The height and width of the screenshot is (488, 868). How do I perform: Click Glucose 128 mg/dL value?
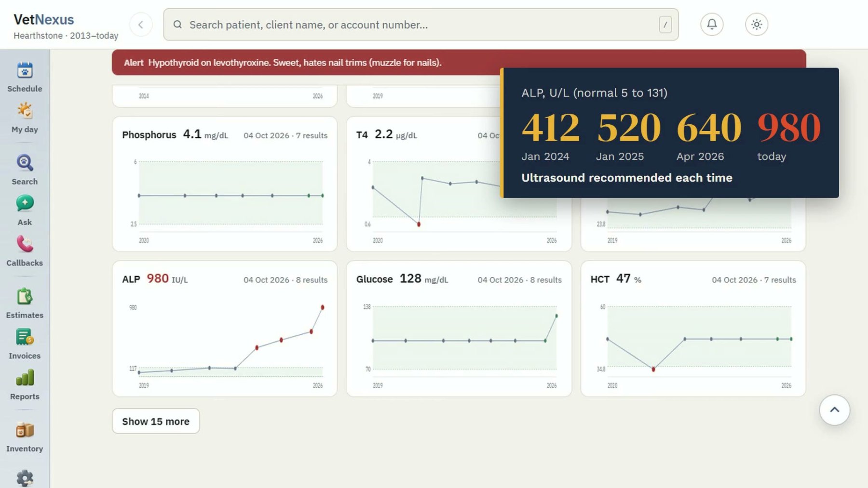pyautogui.click(x=424, y=279)
